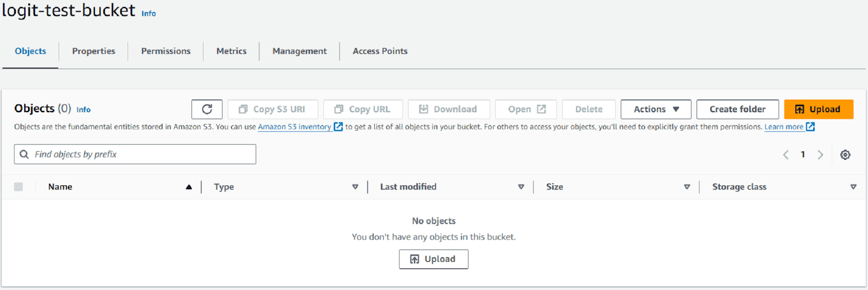The height and width of the screenshot is (290, 868).
Task: Follow the Learn more link
Action: [784, 127]
